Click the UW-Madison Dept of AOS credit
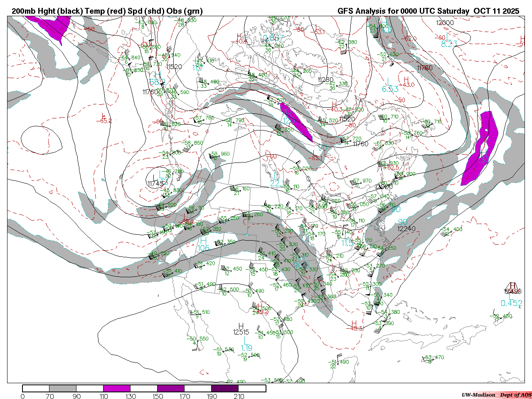The image size is (532, 399). click(x=496, y=395)
